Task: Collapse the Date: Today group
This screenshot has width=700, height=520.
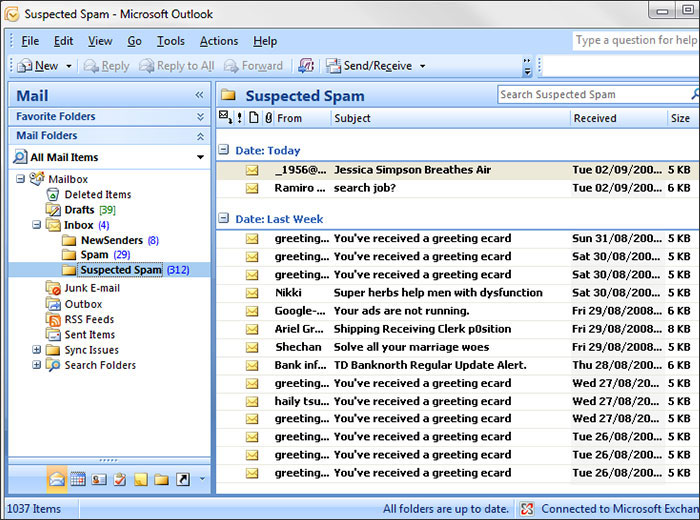Action: [x=223, y=150]
